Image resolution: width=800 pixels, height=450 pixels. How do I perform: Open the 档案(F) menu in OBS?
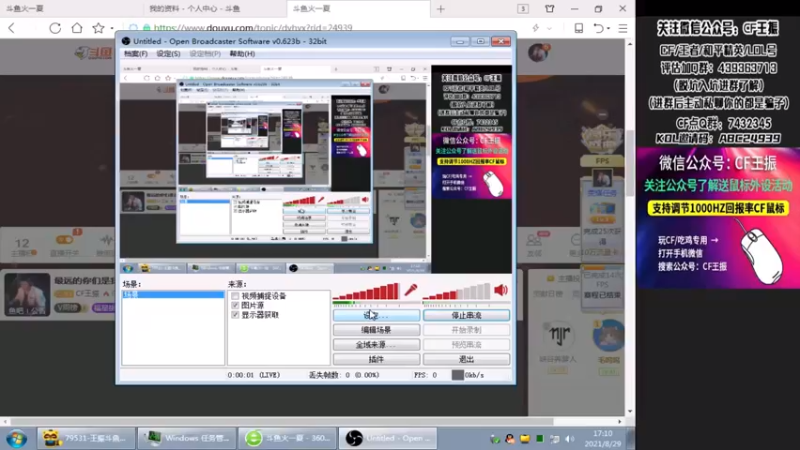click(136, 54)
